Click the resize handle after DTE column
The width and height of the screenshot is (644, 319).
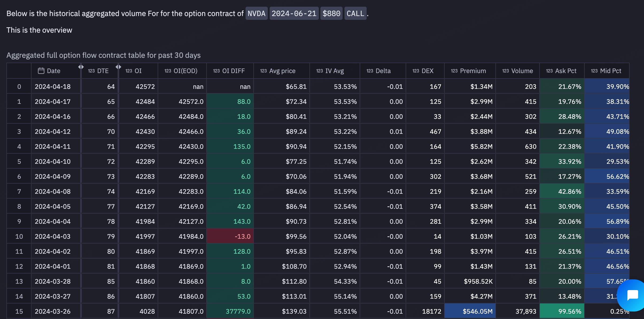click(118, 67)
